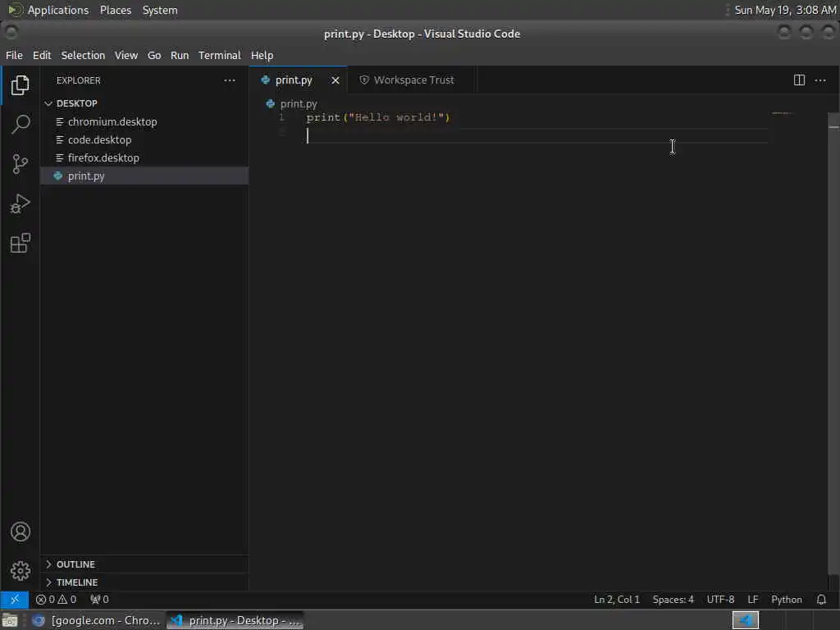Switch to the print.py editor tab

[299, 80]
